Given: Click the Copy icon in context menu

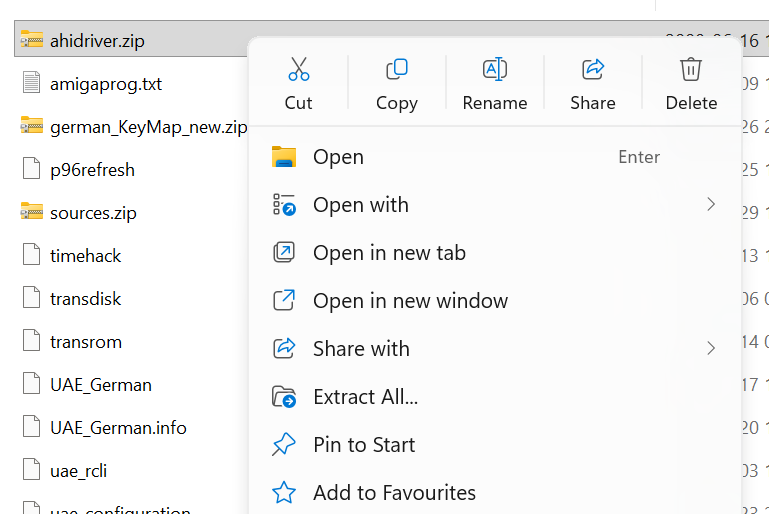Looking at the screenshot, I should tap(396, 70).
